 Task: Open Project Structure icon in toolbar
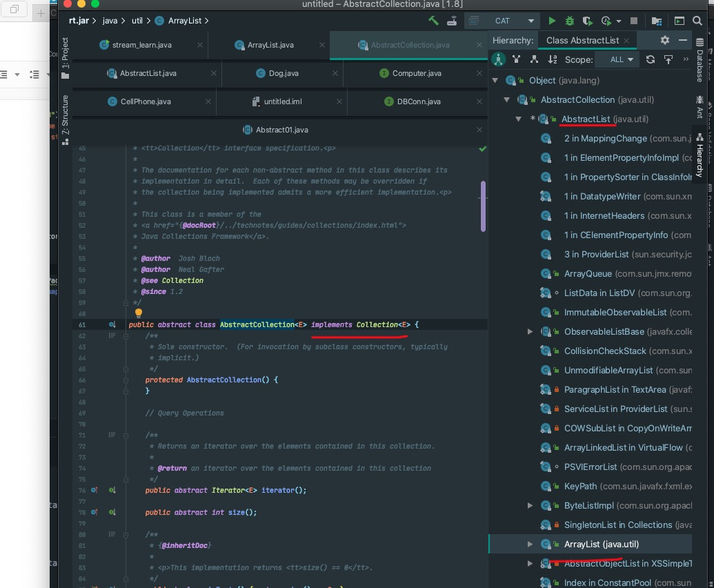coord(657,21)
